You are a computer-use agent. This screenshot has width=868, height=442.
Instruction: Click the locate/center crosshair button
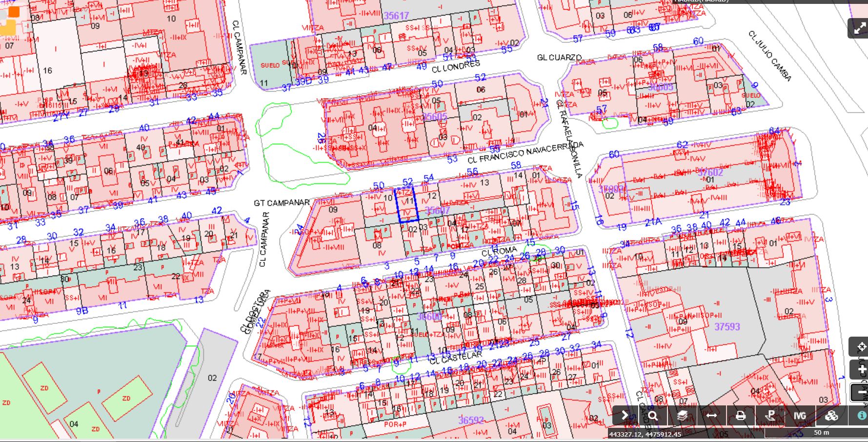pyautogui.click(x=860, y=347)
